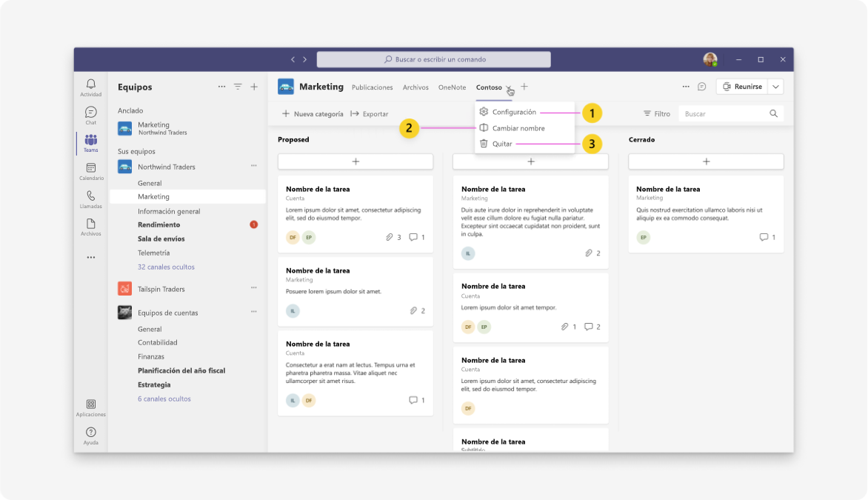Show 32 canales ocultos

(x=166, y=267)
